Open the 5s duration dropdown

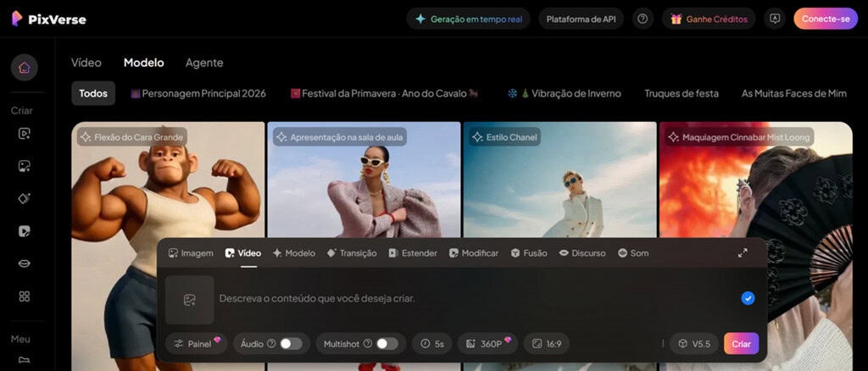pyautogui.click(x=432, y=344)
